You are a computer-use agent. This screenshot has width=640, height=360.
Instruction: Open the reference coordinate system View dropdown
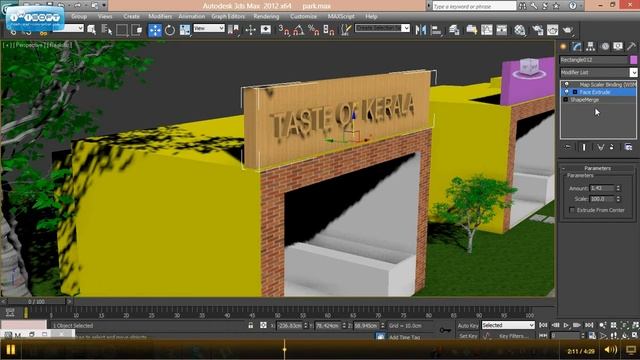(x=209, y=28)
